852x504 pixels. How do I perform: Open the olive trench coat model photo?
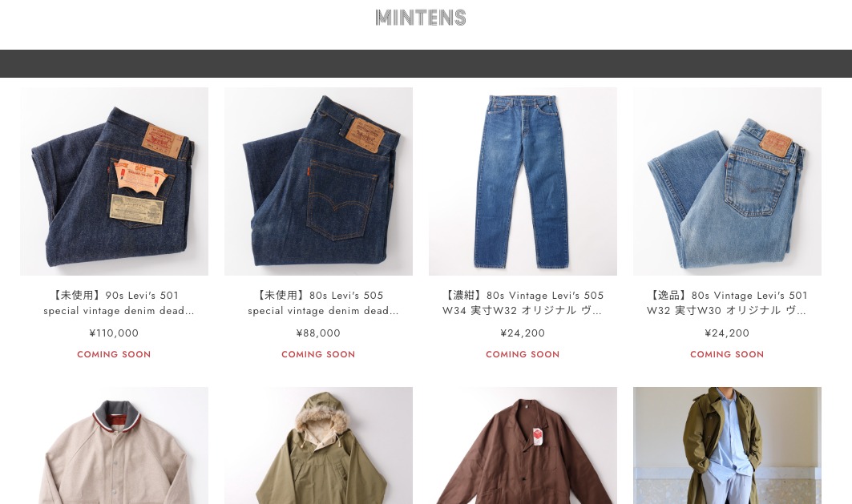point(727,446)
